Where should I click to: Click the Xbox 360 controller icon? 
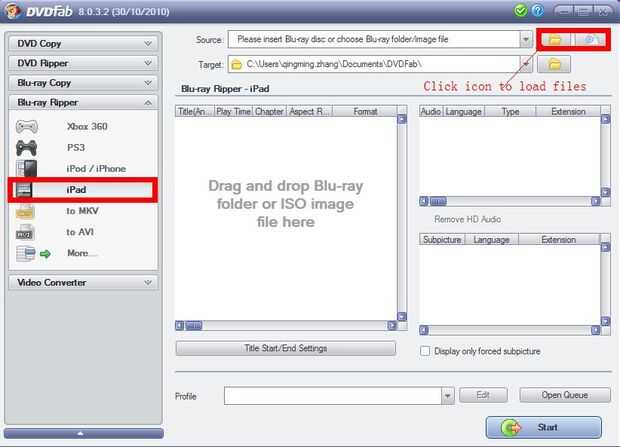tap(26, 127)
